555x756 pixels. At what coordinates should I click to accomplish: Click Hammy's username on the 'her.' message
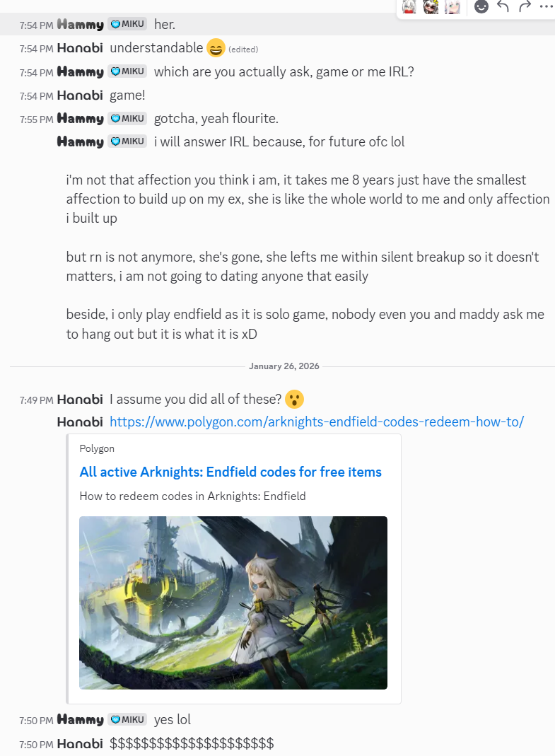[x=80, y=25]
